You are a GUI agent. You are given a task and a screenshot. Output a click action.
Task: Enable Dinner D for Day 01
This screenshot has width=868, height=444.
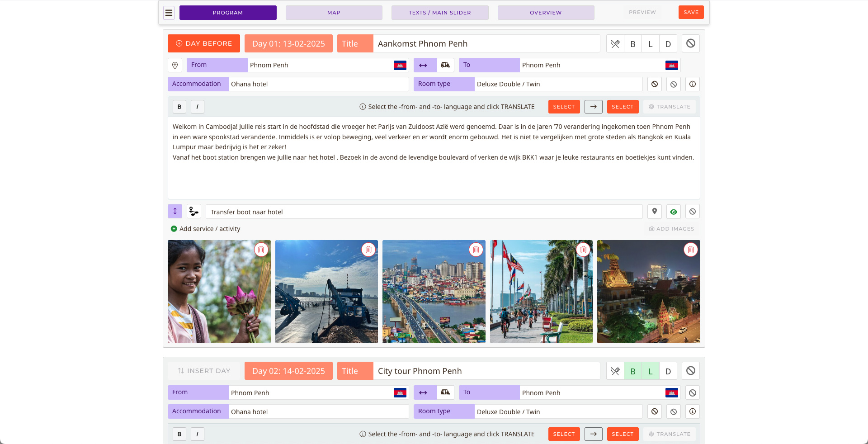(x=668, y=44)
